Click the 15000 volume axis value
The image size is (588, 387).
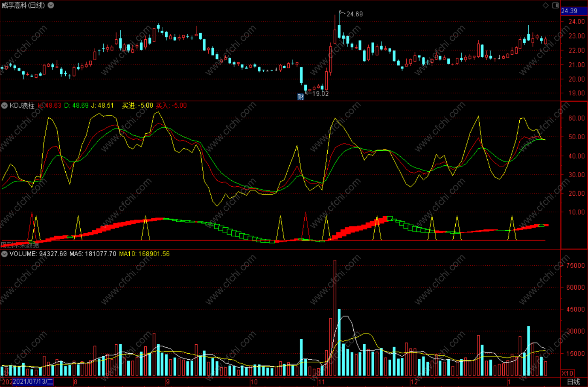pyautogui.click(x=575, y=354)
